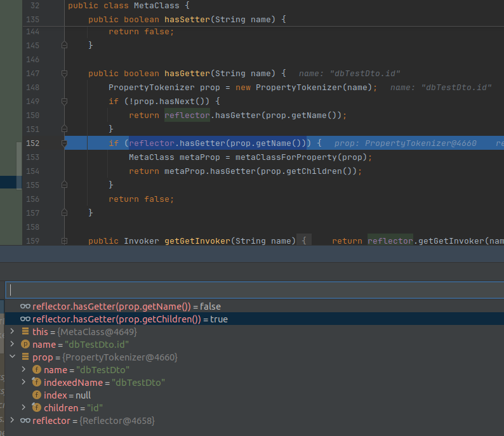Click the evaluate expression input field
504x436 pixels.
coord(255,290)
